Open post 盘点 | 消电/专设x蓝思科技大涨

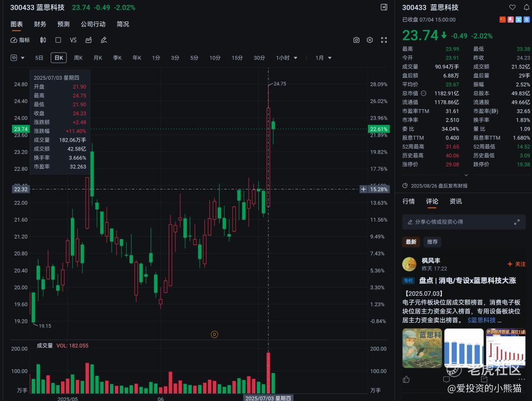coord(467,280)
